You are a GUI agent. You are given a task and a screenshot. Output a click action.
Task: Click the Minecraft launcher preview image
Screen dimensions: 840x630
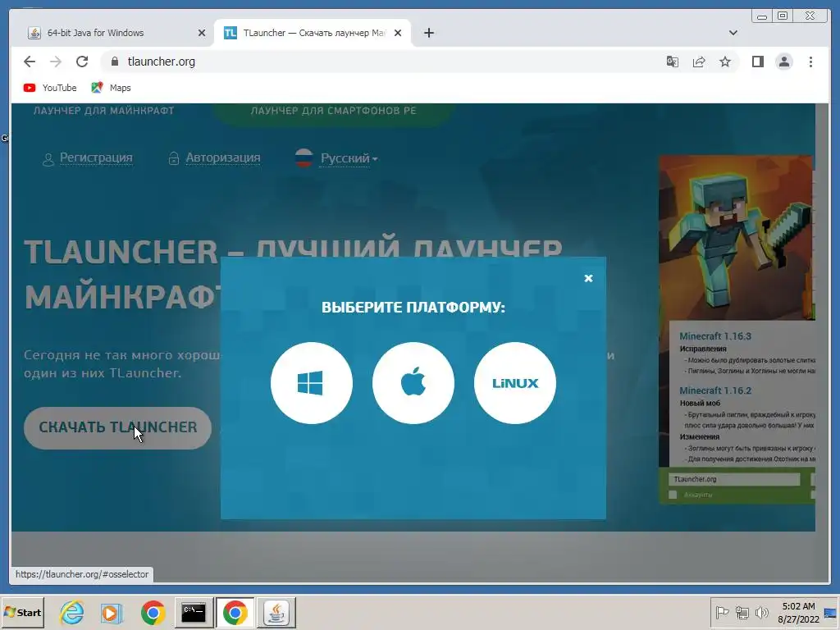point(737,329)
